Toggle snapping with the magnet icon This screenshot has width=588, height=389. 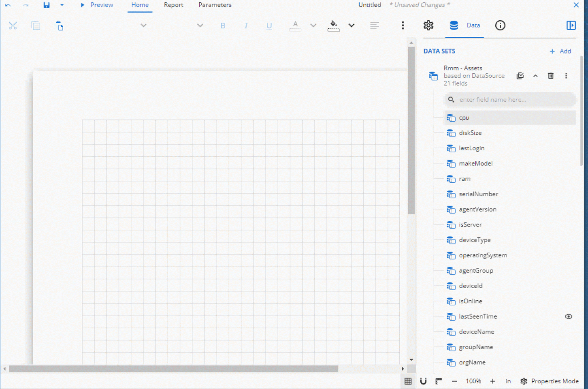point(423,381)
